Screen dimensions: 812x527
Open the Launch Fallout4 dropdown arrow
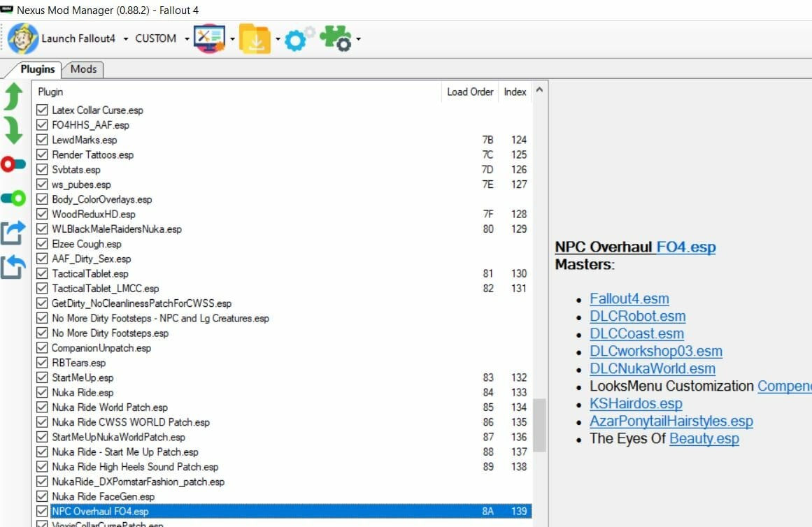[125, 39]
